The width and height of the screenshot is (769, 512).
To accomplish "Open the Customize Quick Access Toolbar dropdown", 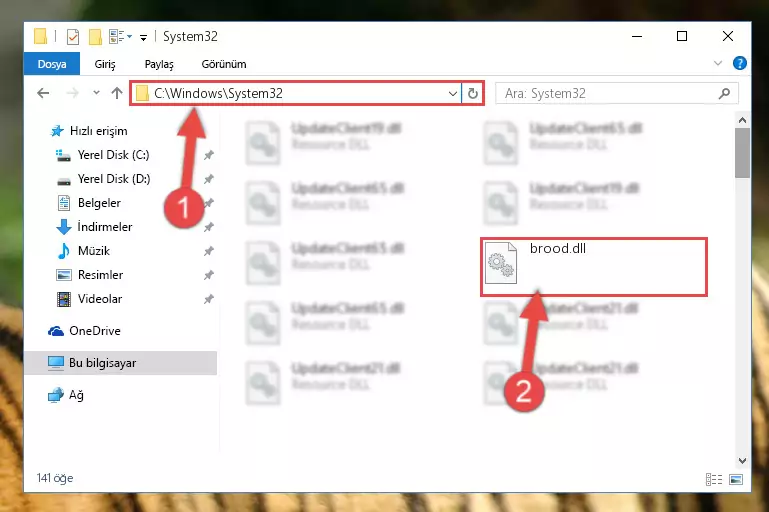I will [x=143, y=37].
